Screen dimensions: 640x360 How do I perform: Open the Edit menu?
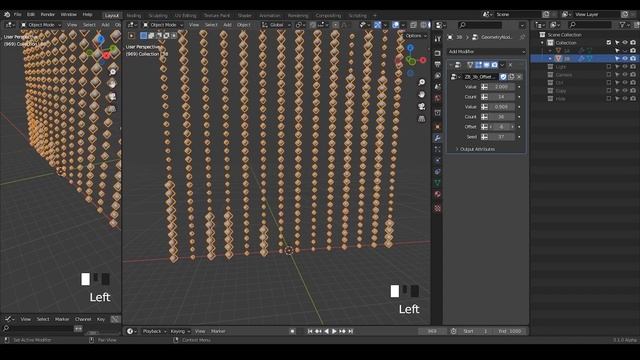click(x=31, y=14)
